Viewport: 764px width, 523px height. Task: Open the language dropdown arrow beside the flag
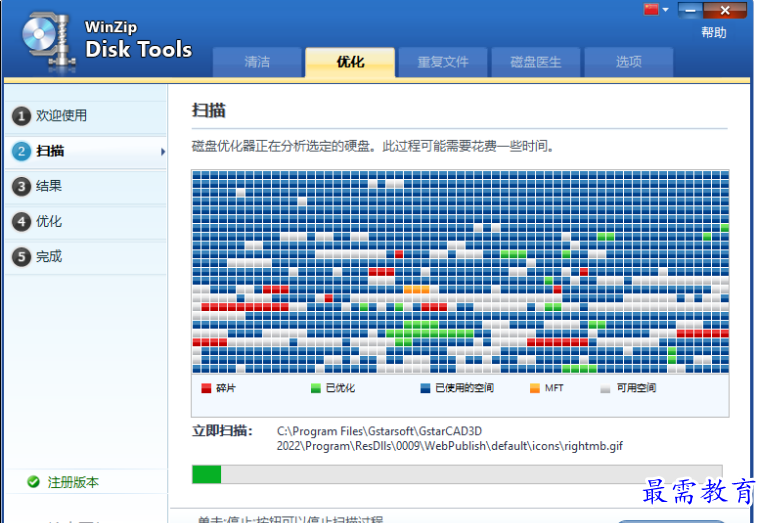[x=666, y=10]
